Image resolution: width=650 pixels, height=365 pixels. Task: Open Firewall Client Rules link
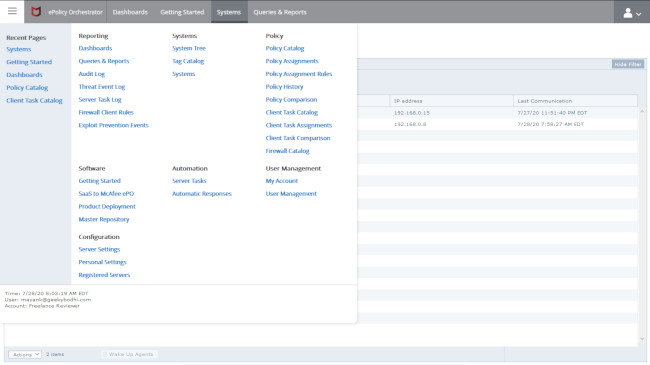[106, 112]
